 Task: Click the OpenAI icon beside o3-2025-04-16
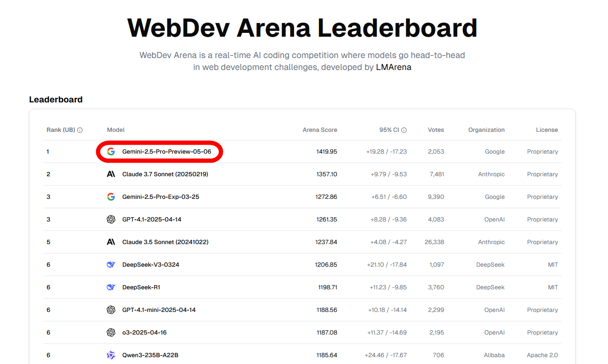click(111, 332)
